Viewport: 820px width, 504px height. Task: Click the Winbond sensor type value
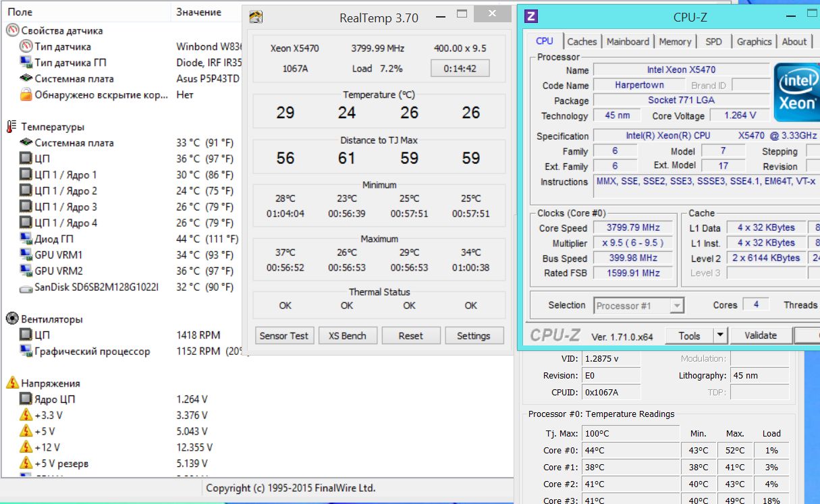[208, 47]
